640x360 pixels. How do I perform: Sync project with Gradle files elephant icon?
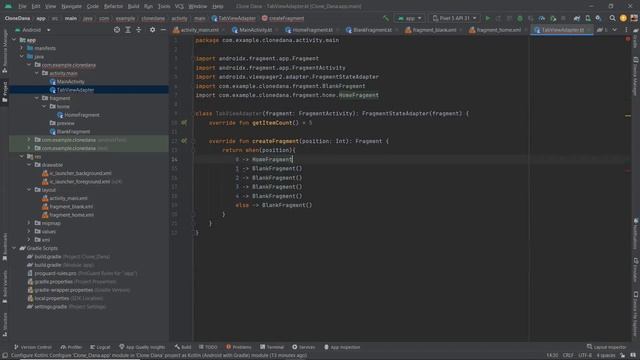pyautogui.click(x=577, y=18)
